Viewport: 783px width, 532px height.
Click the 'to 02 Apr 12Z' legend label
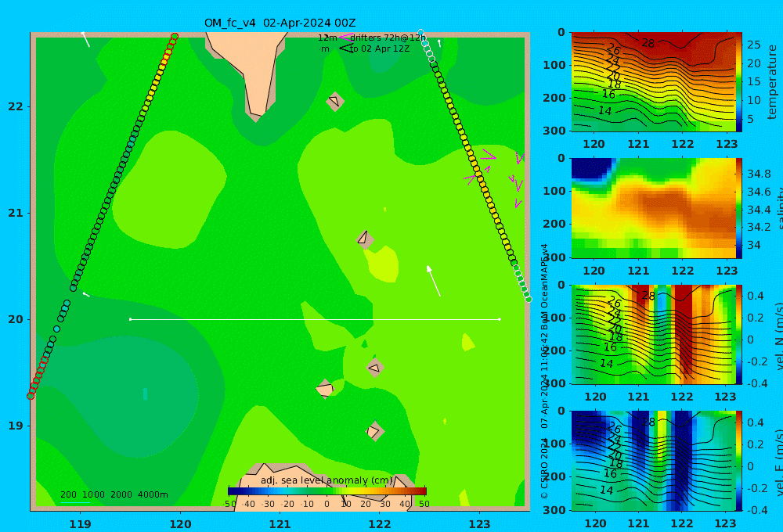[380, 49]
